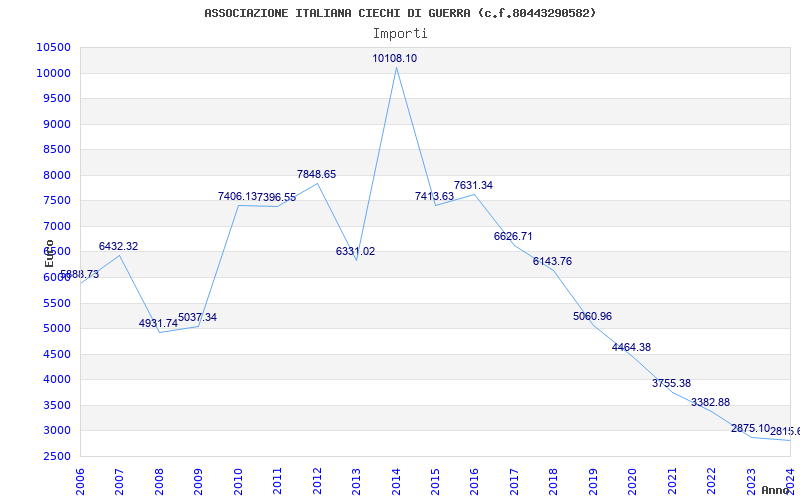The width and height of the screenshot is (800, 500).
Task: Click the x-axis year 2006
Action: [80, 481]
